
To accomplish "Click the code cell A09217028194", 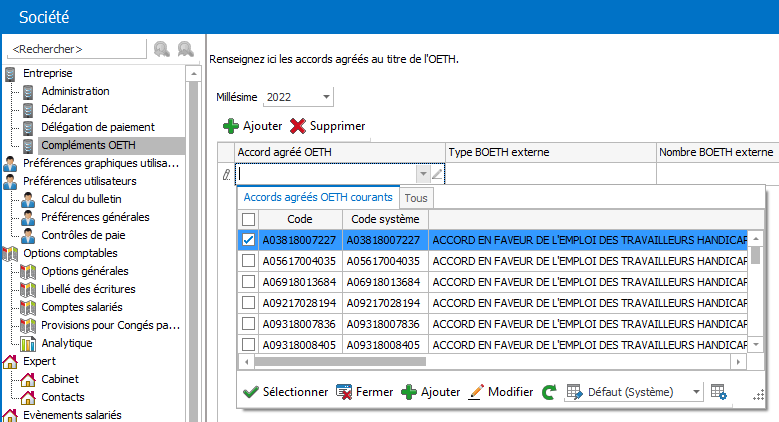I will pyautogui.click(x=300, y=303).
